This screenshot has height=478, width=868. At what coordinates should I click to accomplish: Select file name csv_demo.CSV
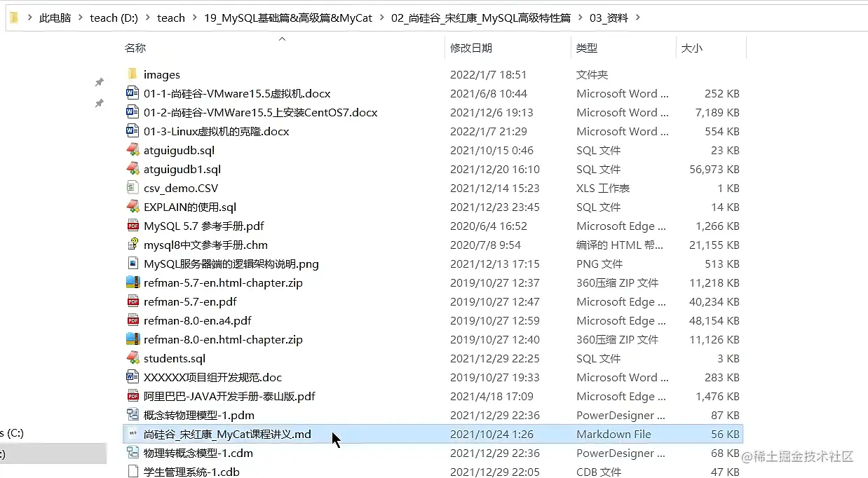tap(181, 188)
